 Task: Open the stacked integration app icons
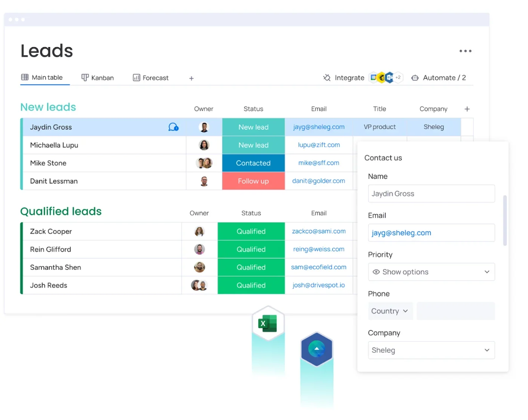pyautogui.click(x=386, y=77)
